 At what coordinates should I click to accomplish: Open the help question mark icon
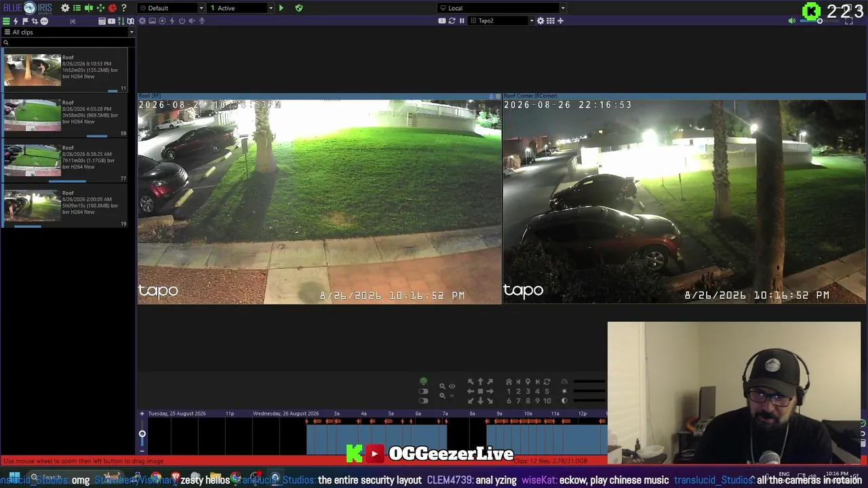click(x=123, y=8)
